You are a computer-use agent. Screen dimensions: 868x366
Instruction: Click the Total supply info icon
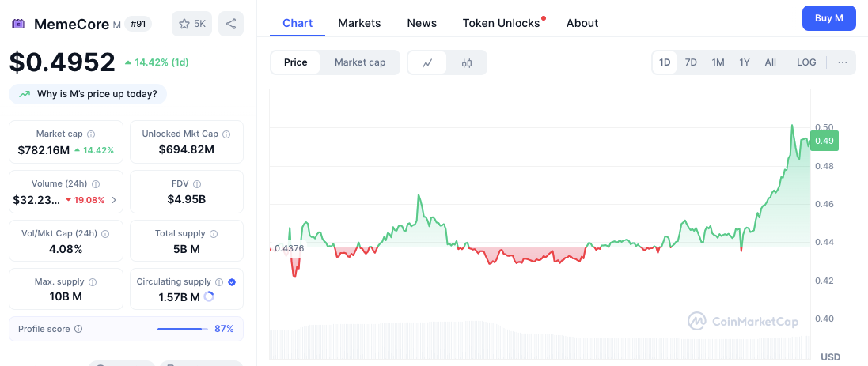click(214, 234)
